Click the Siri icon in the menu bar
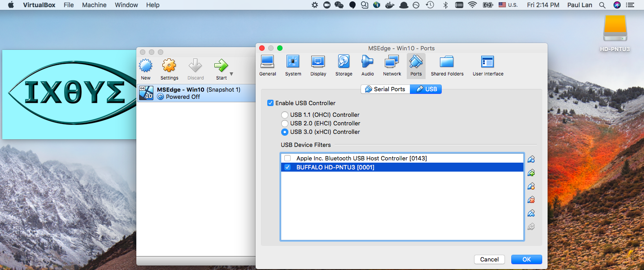Image resolution: width=644 pixels, height=270 pixels. (x=617, y=5)
